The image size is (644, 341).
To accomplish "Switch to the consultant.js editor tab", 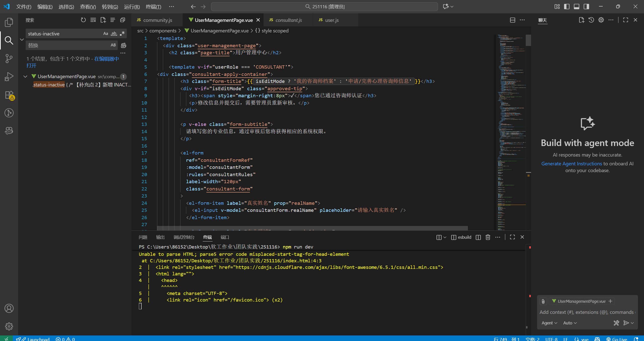I will (288, 20).
